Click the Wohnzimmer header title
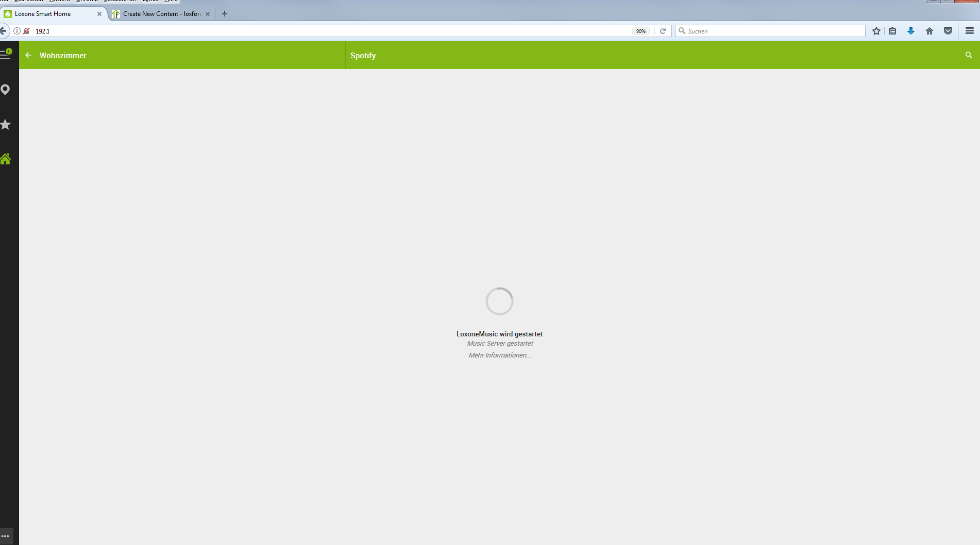 coord(63,56)
